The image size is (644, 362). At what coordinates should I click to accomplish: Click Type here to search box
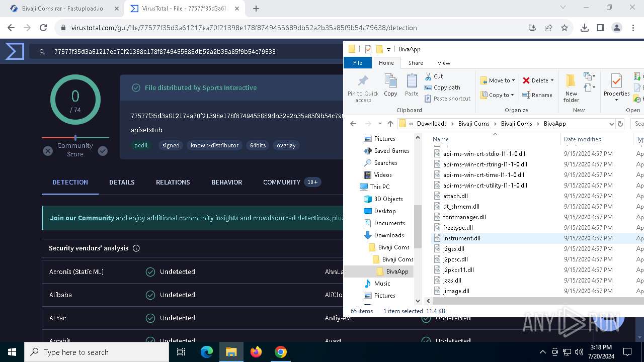click(97, 352)
